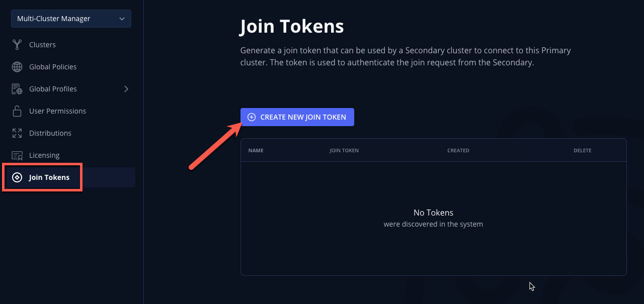Open the Clusters menu item
The width and height of the screenshot is (644, 304).
(x=42, y=45)
